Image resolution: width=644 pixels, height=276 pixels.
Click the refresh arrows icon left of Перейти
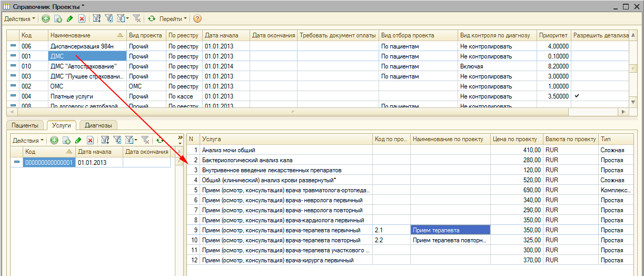[152, 18]
